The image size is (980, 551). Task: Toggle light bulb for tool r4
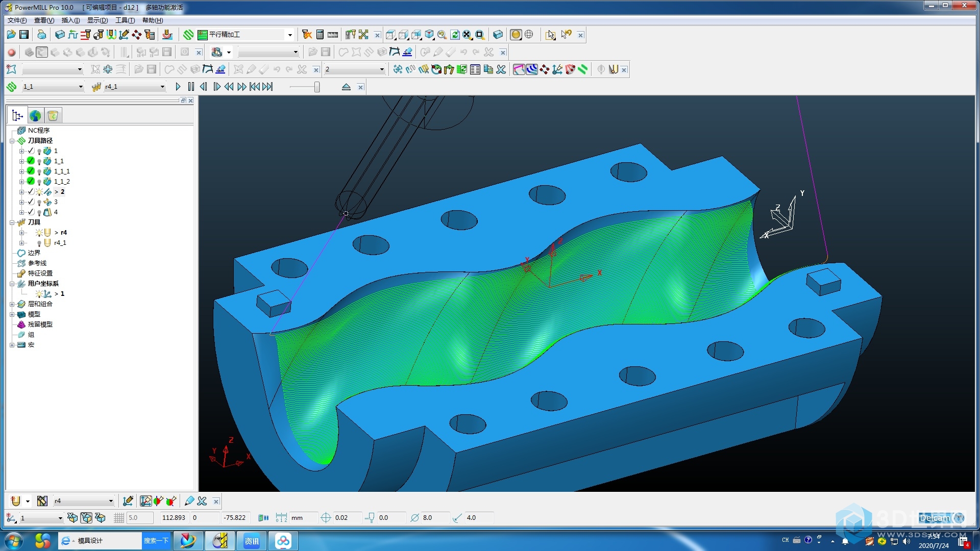[x=39, y=233]
